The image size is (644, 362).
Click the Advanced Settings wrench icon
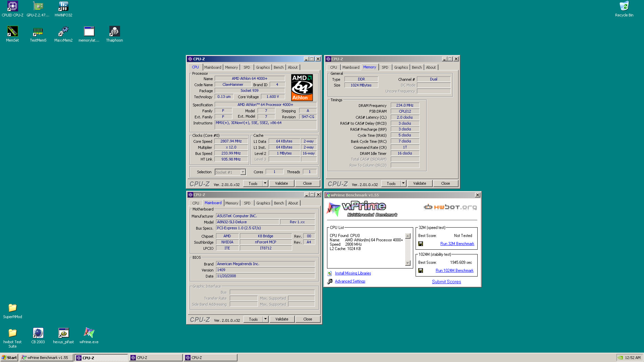330,281
